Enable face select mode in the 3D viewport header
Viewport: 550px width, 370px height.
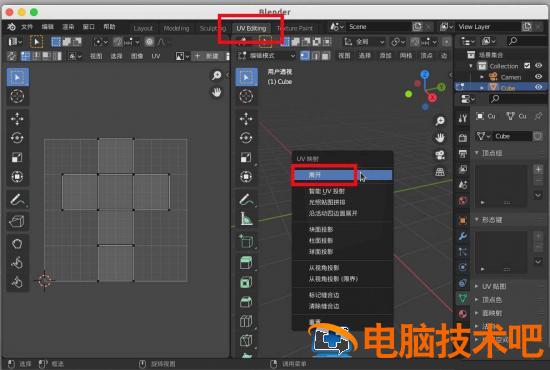(x=326, y=56)
